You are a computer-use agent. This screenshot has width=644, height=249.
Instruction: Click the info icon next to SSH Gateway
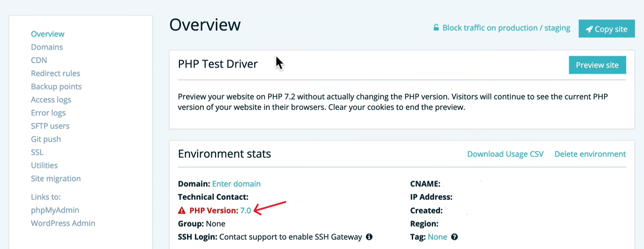point(369,237)
